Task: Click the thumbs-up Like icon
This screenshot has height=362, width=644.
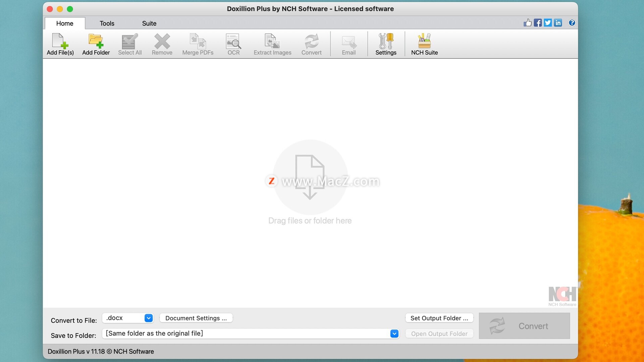Action: click(x=528, y=23)
